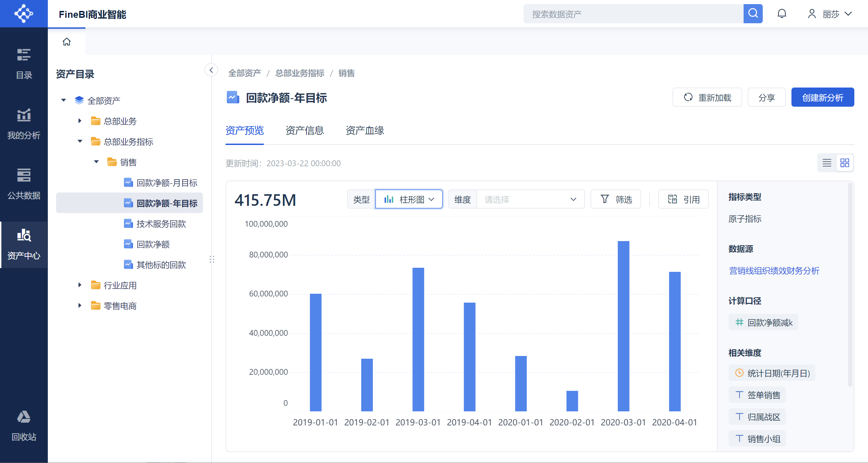Click the 创建新分析 button
This screenshot has width=868, height=463.
pos(823,97)
